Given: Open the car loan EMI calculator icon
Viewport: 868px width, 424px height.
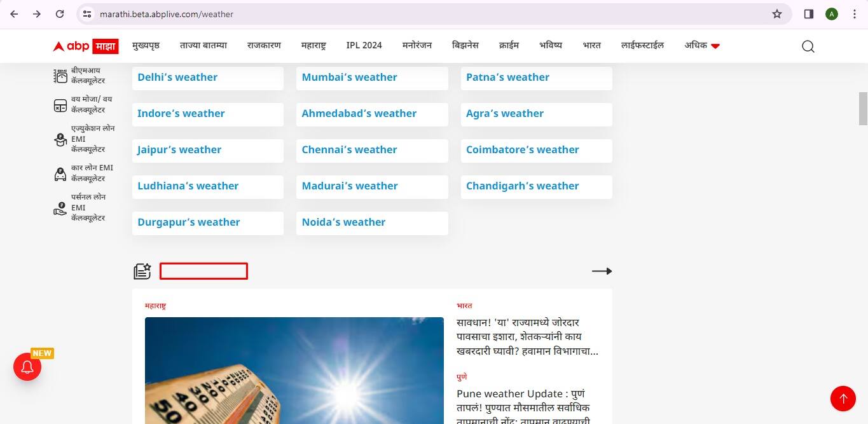Looking at the screenshot, I should click(x=60, y=174).
